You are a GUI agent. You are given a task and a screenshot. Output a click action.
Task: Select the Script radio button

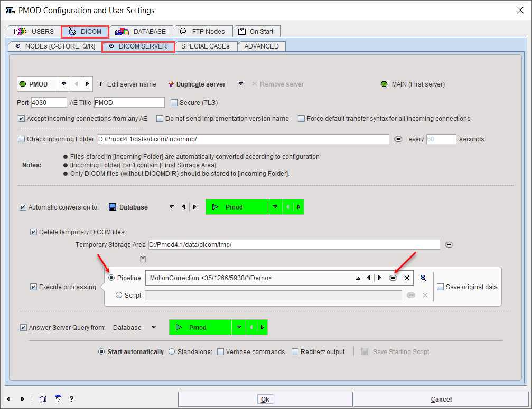(x=119, y=295)
